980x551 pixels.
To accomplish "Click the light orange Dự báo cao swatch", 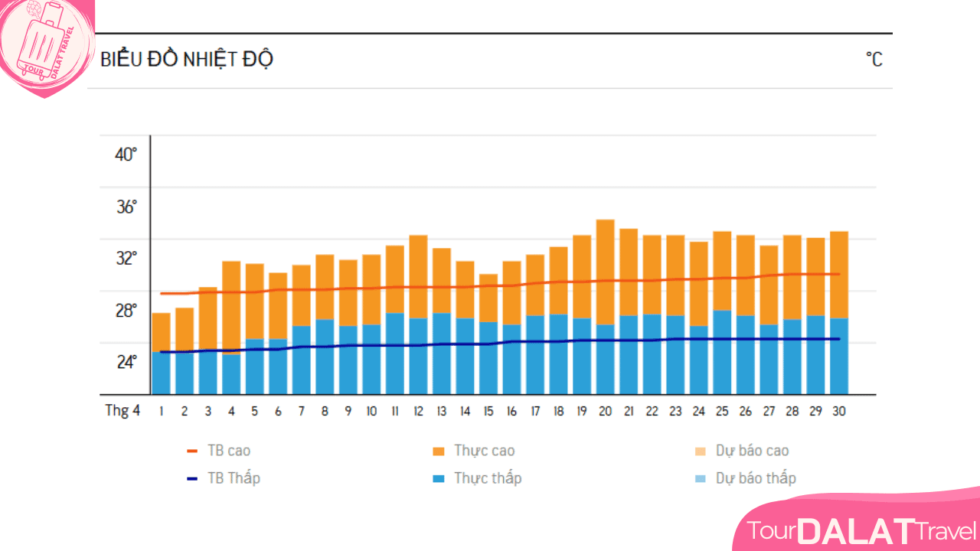I will [x=700, y=452].
